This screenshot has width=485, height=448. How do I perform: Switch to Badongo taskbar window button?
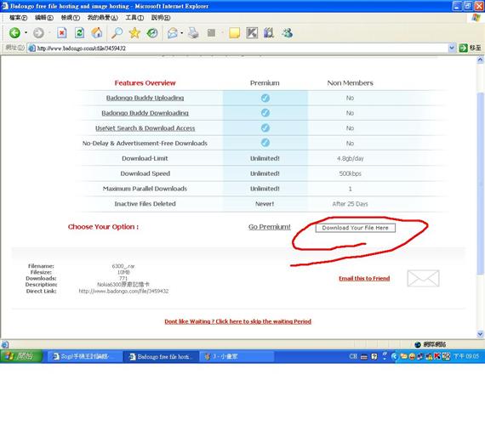[161, 356]
